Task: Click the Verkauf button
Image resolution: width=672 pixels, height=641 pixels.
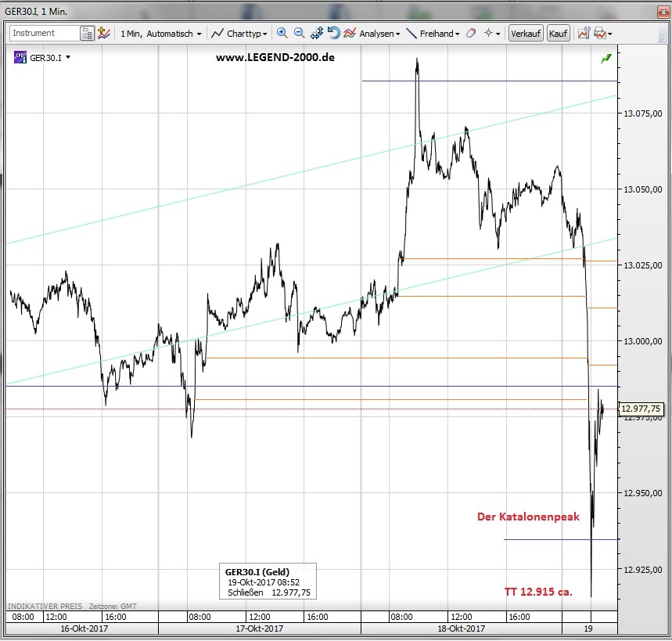Action: pos(526,34)
